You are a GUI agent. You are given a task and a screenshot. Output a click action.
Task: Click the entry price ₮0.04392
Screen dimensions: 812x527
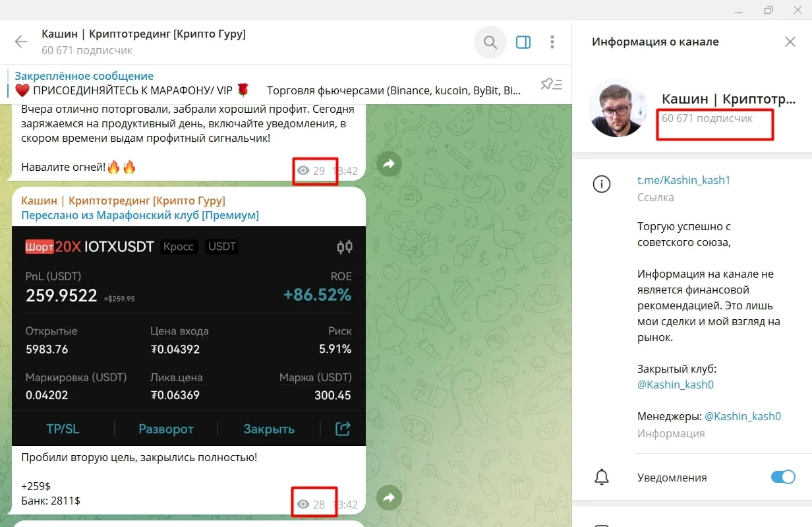click(175, 349)
